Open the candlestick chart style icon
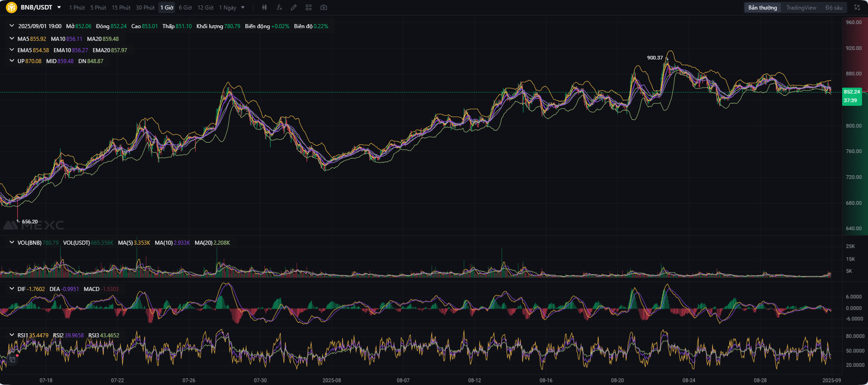868x385 pixels. click(x=264, y=7)
